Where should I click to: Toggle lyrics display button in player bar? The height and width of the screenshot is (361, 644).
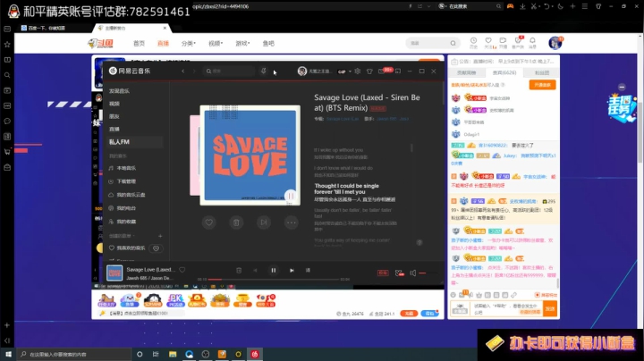pos(308,271)
